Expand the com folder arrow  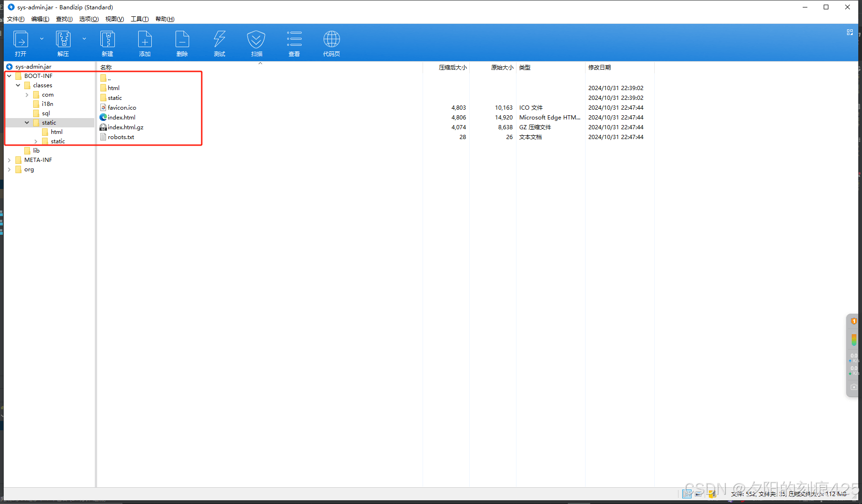point(27,95)
